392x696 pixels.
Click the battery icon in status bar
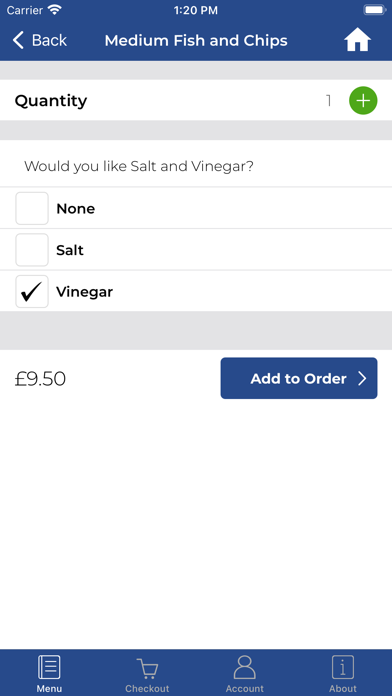tap(375, 10)
